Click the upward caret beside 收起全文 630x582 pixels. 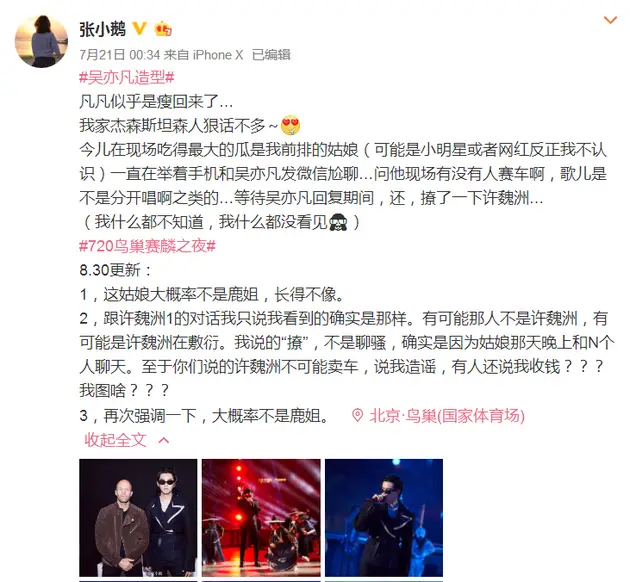point(164,441)
